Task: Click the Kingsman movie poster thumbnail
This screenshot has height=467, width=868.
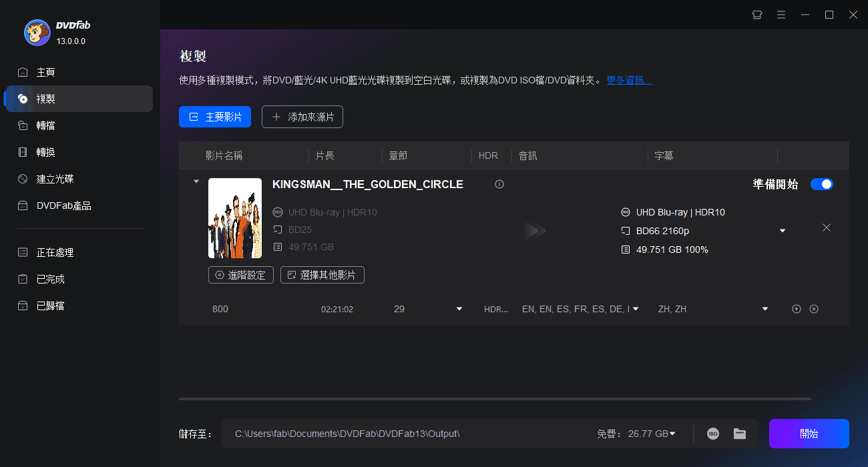Action: pyautogui.click(x=235, y=218)
